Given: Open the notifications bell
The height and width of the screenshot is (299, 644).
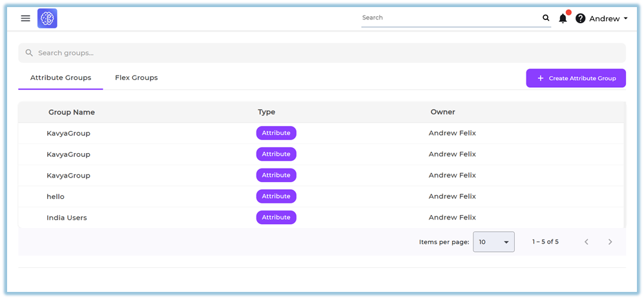Looking at the screenshot, I should 563,19.
